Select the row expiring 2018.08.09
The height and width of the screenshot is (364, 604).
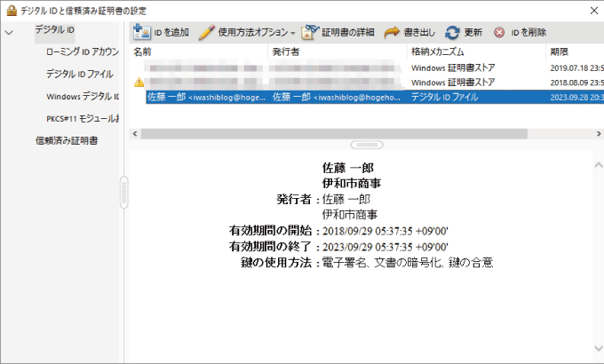click(366, 83)
